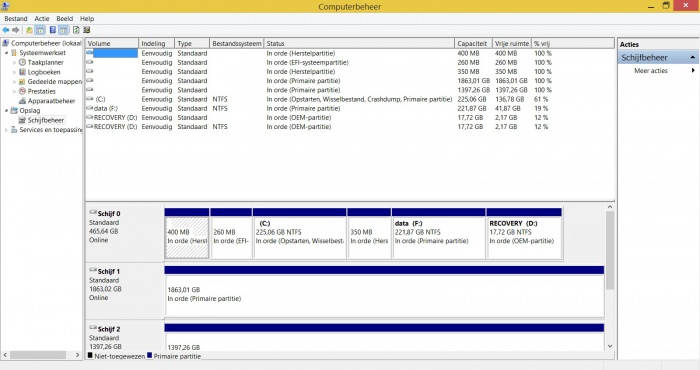Open the Beeld menu

click(x=64, y=18)
